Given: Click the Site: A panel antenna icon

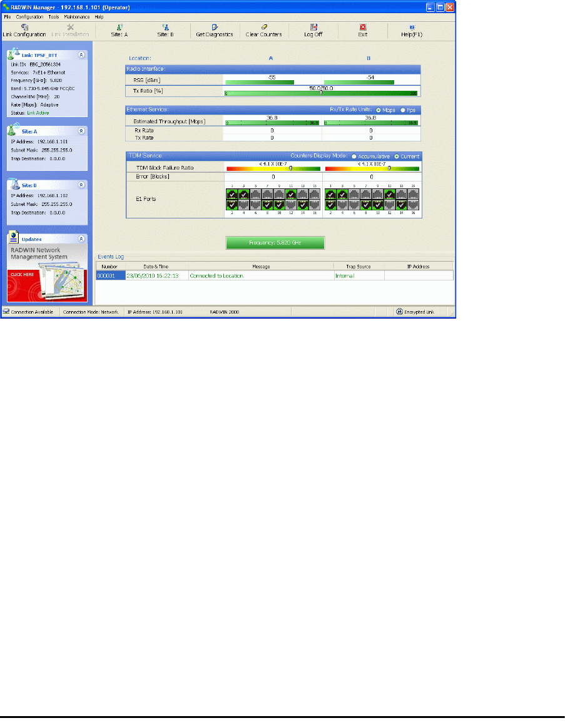Looking at the screenshot, I should click(13, 130).
